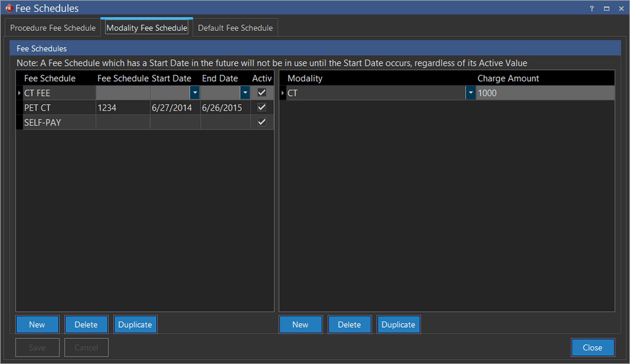Image resolution: width=630 pixels, height=364 pixels.
Task: Click the help question mark icon
Action: 591,9
